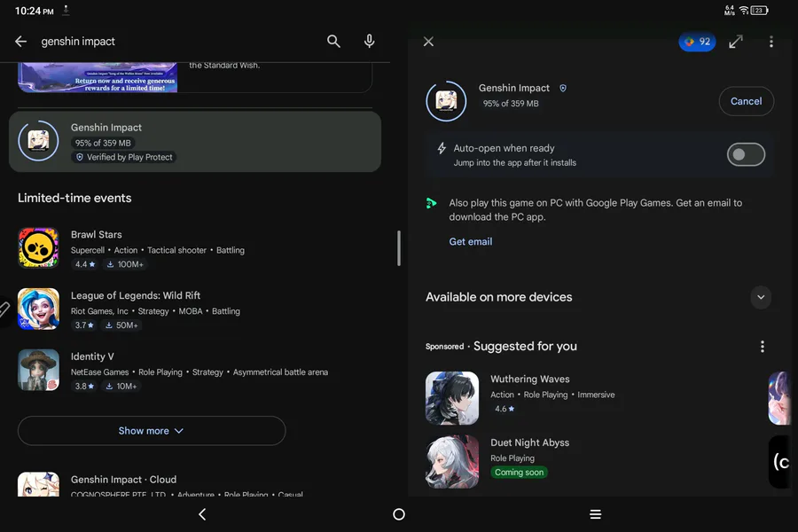Toggle Auto-open when ready switch
The height and width of the screenshot is (532, 798).
pos(746,154)
